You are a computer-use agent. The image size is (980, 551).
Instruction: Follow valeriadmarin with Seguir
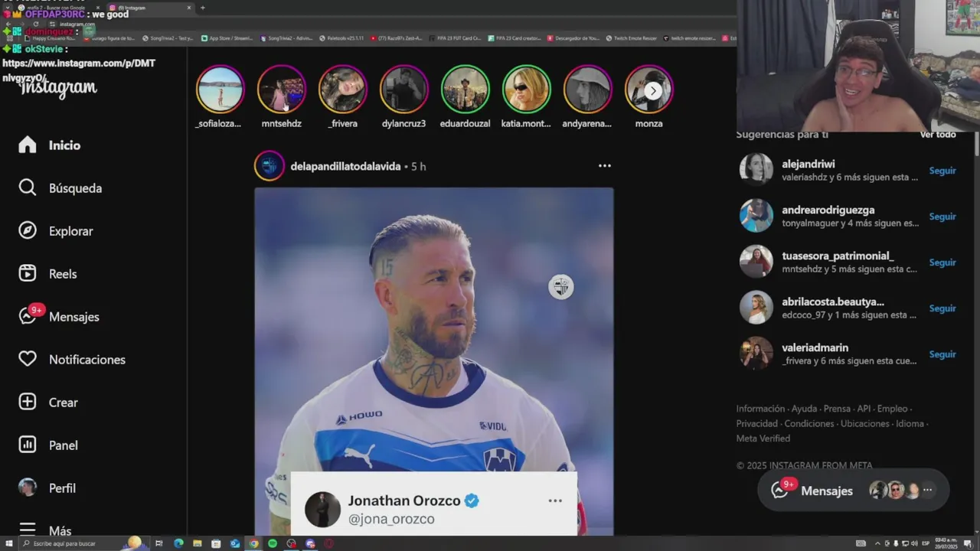942,354
